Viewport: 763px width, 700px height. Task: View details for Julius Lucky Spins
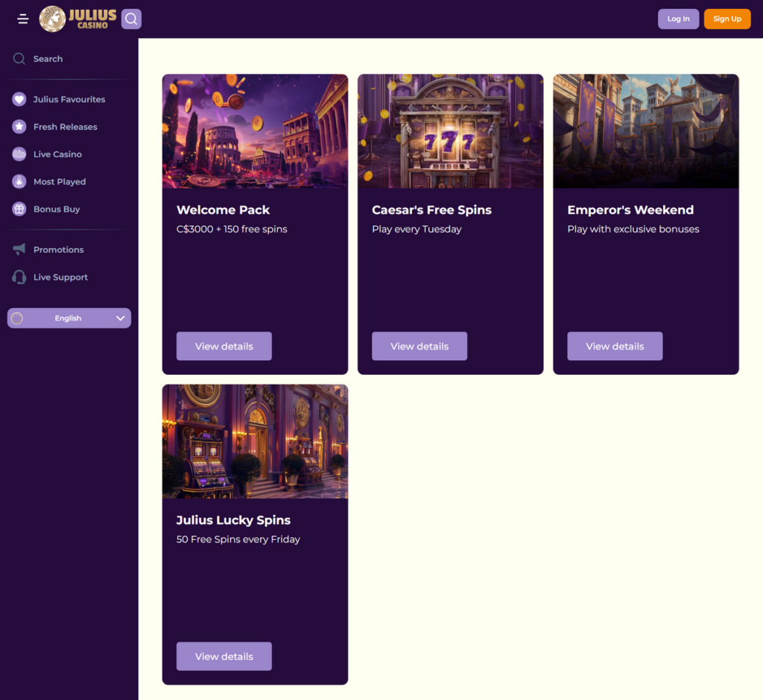click(224, 657)
